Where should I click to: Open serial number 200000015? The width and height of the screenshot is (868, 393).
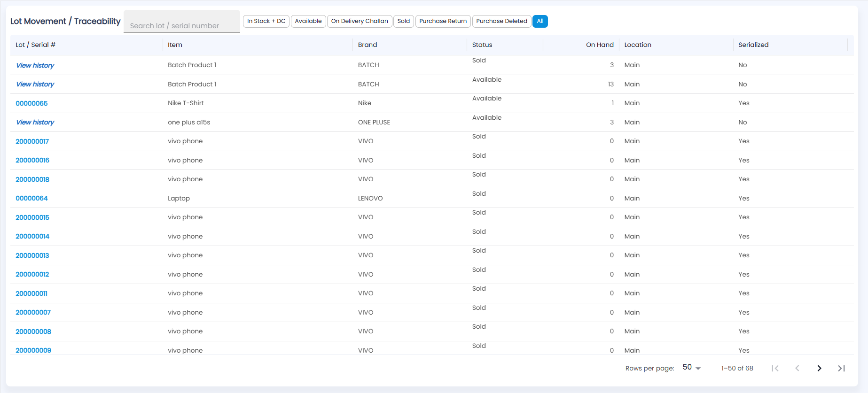click(32, 217)
